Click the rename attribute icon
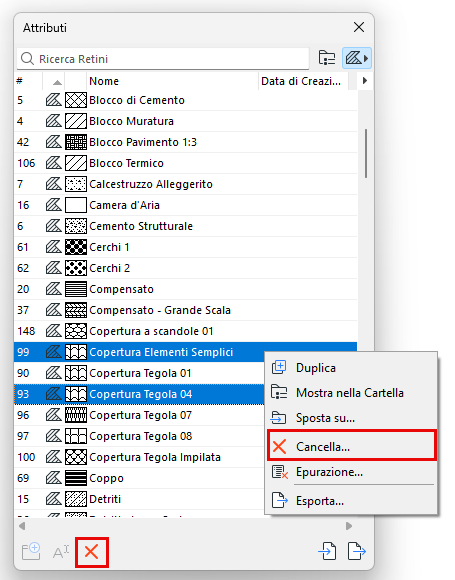The image size is (455, 580). point(61,552)
